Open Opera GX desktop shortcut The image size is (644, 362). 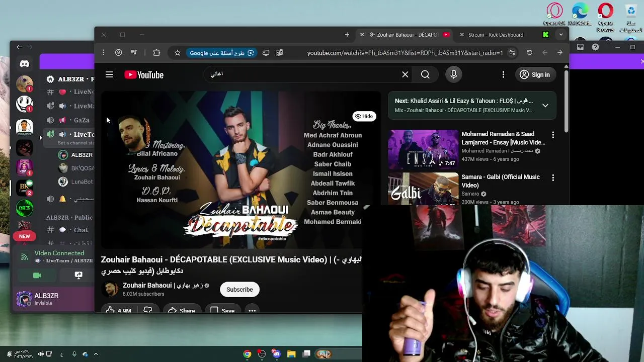(554, 14)
